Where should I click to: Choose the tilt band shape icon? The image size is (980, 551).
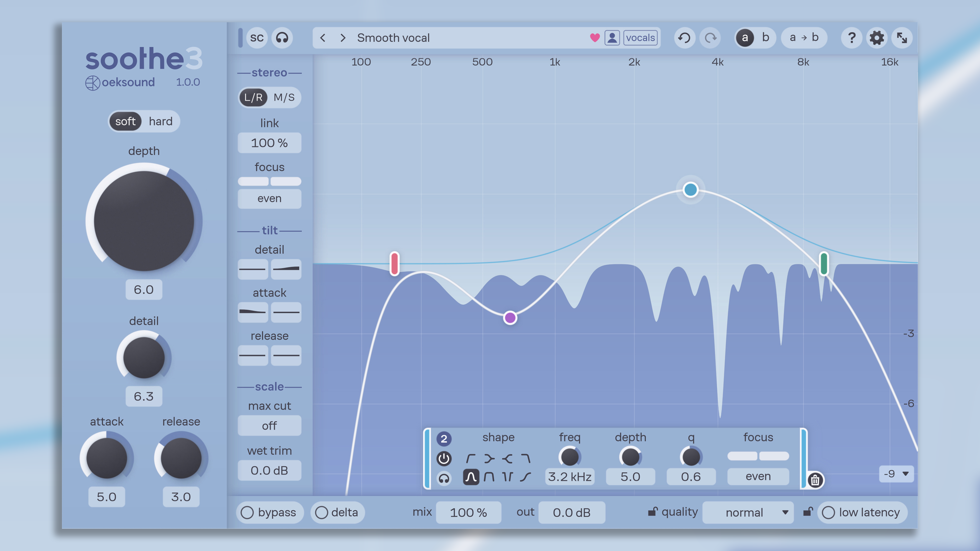click(526, 477)
